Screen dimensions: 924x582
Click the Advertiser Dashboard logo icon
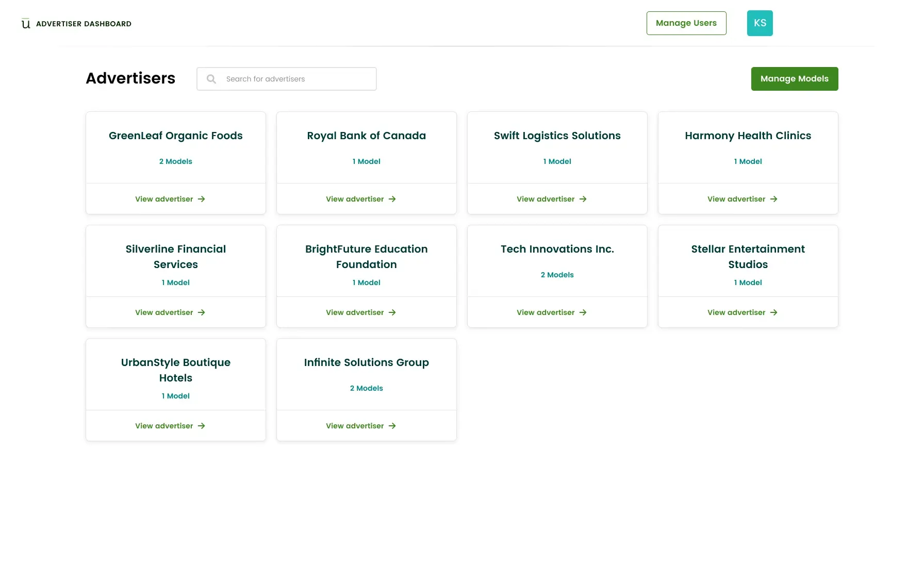click(x=26, y=24)
